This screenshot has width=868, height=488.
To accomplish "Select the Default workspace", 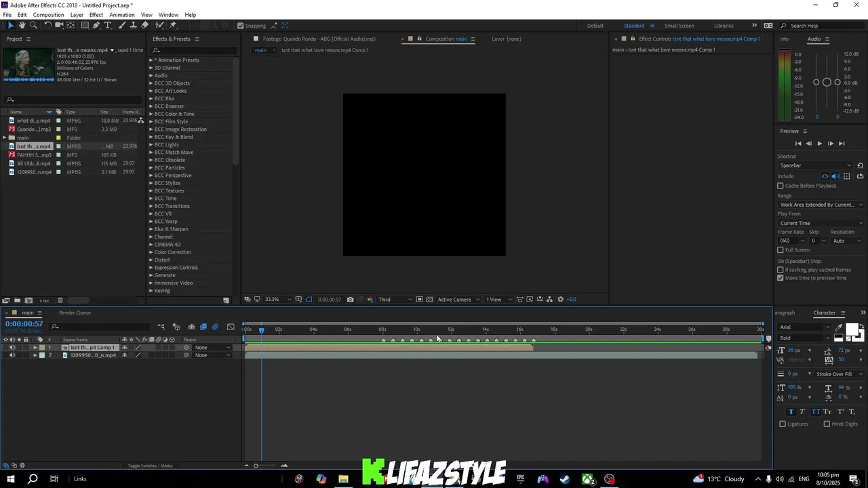I will [595, 26].
